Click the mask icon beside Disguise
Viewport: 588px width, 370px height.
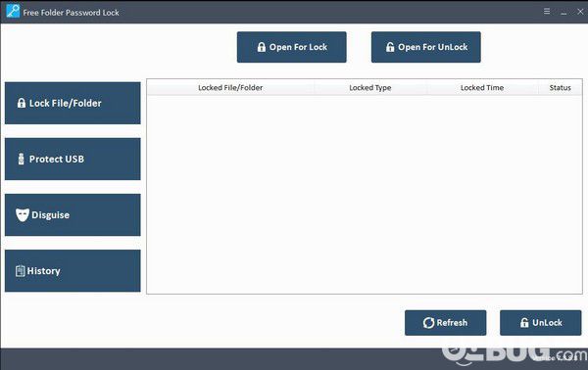(23, 215)
